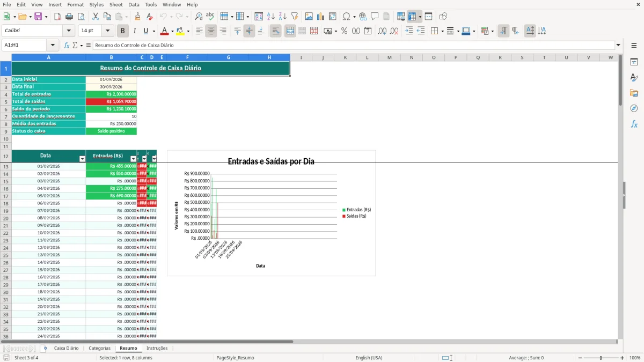This screenshot has width=644, height=362.
Task: Open the Data menu
Action: point(134,4)
